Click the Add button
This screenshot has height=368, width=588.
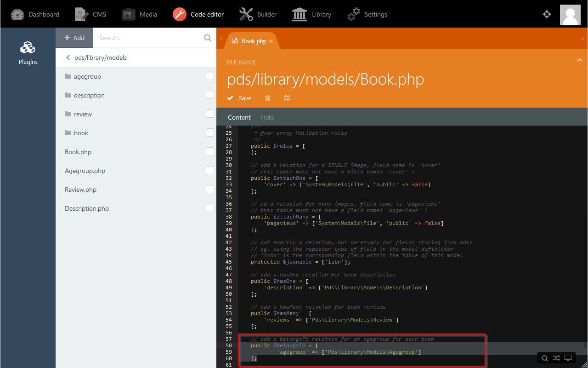coord(74,38)
